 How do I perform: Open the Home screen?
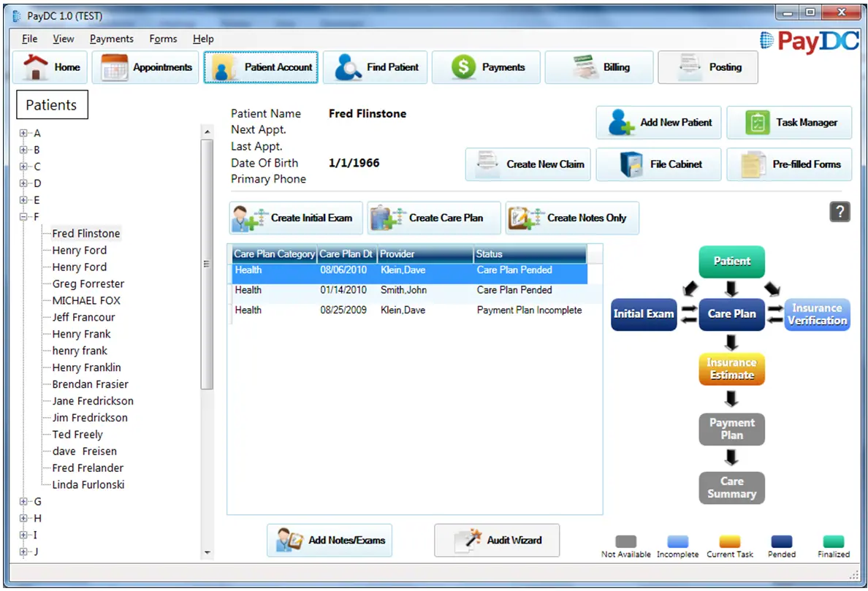pyautogui.click(x=49, y=67)
